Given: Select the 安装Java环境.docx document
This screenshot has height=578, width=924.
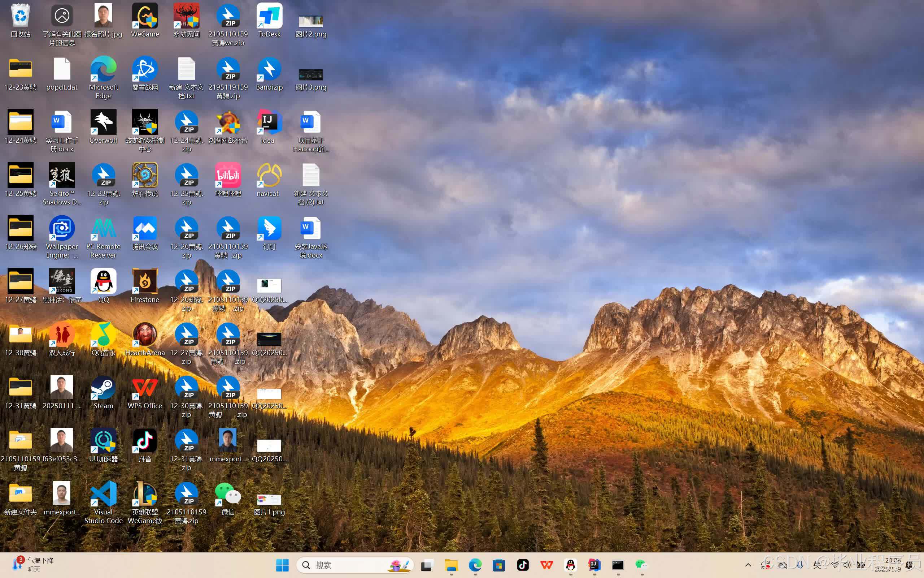Looking at the screenshot, I should (311, 237).
